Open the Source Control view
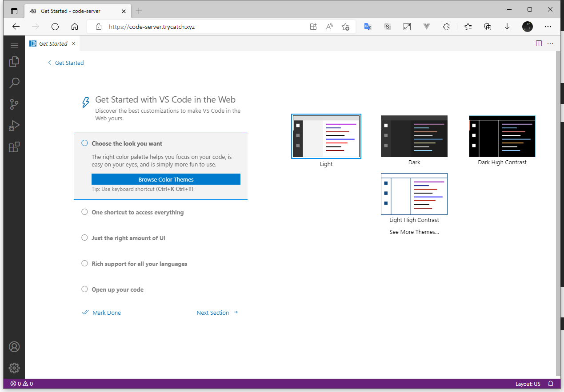Viewport: 564px width, 392px height. coord(14,104)
